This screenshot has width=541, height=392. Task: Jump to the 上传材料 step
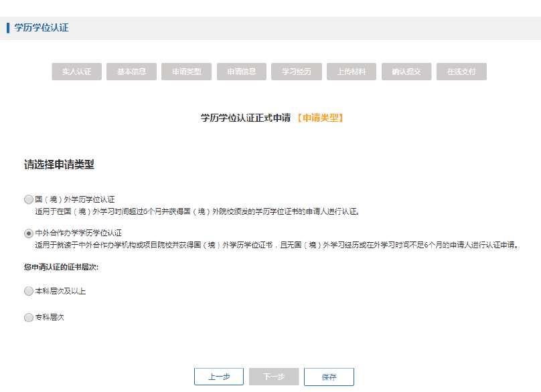point(352,72)
